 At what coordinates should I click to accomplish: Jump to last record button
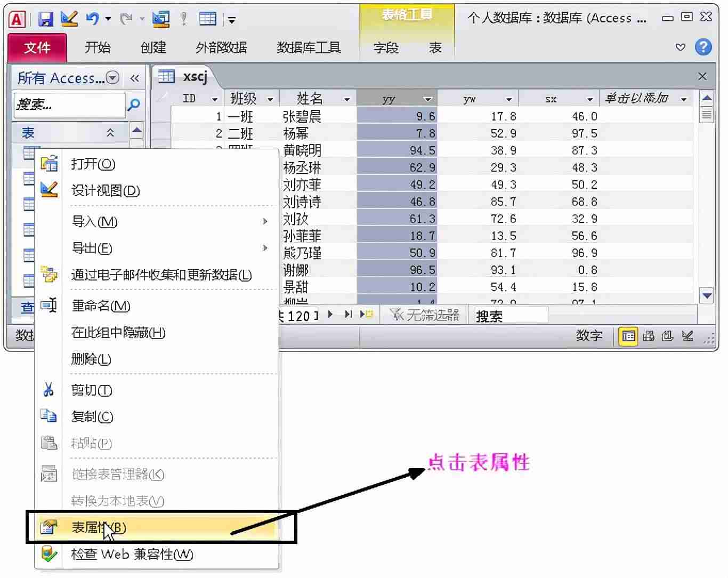tap(349, 314)
